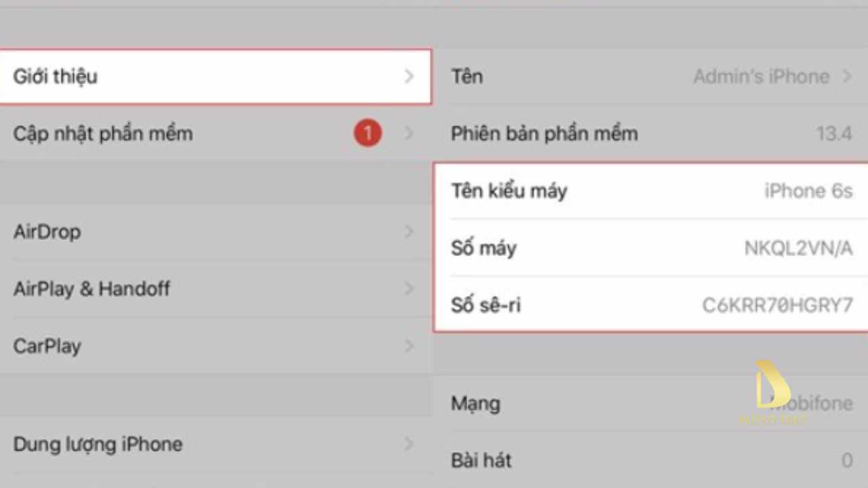Open the CarPlay settings row
The height and width of the screenshot is (488, 868).
tap(216, 346)
